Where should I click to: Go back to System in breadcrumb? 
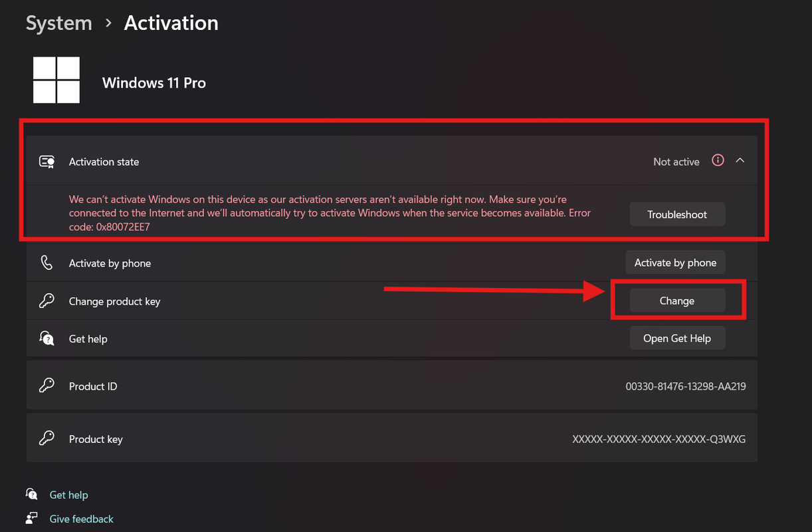click(58, 23)
